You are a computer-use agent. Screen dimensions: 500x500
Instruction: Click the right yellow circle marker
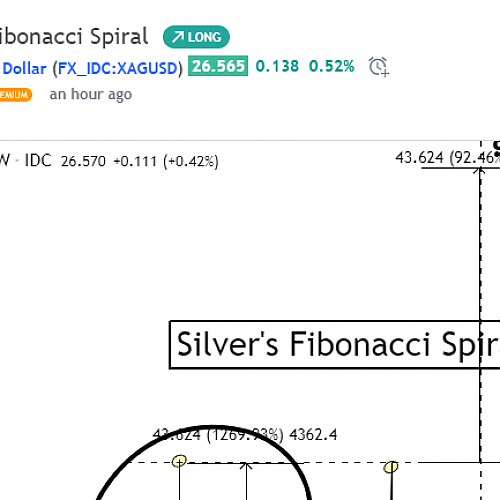(391, 467)
